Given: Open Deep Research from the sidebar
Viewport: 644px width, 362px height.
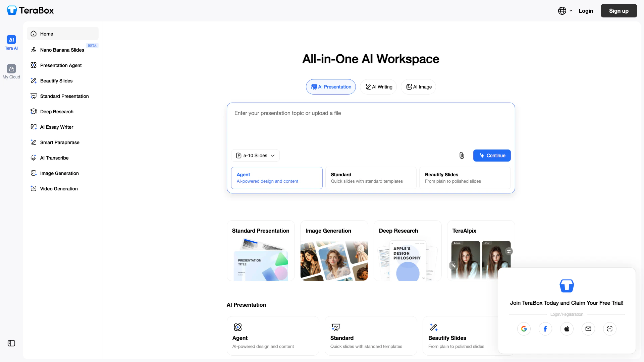Looking at the screenshot, I should click(x=57, y=112).
